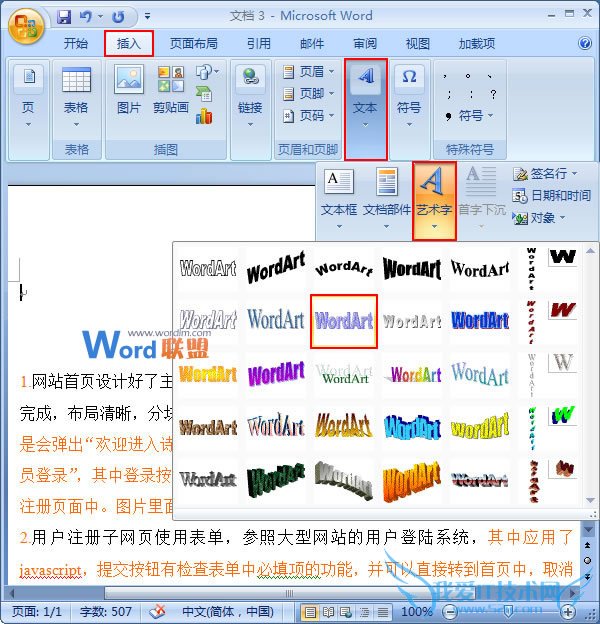Open the Ω 符号 symbol dropdown
600x624 pixels.
point(409,98)
